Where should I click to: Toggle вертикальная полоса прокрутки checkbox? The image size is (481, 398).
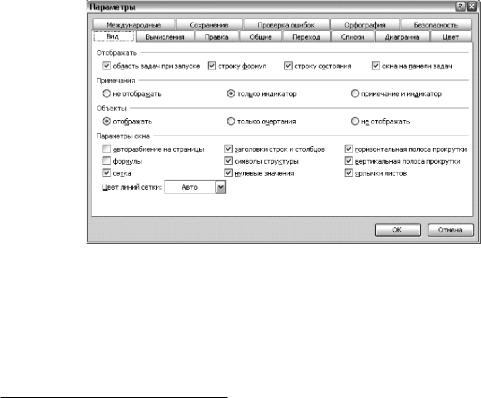pyautogui.click(x=349, y=161)
